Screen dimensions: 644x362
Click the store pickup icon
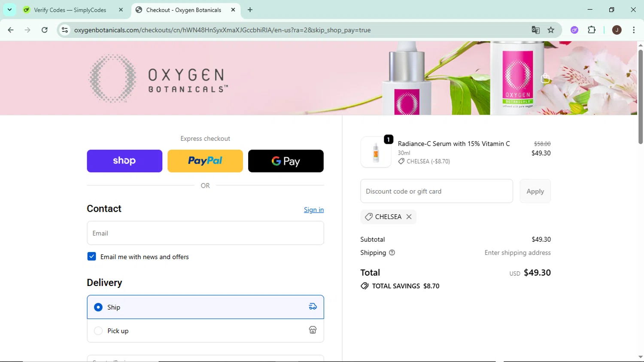(313, 330)
